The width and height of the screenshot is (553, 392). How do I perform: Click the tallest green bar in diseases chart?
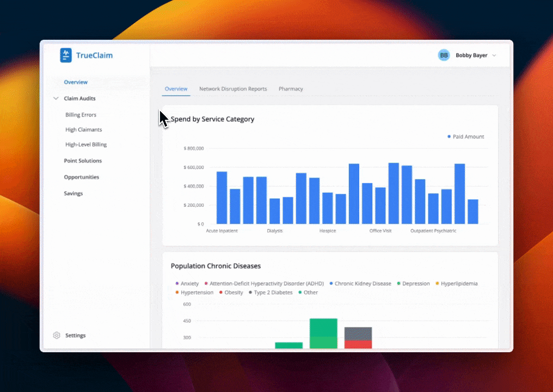(x=323, y=333)
